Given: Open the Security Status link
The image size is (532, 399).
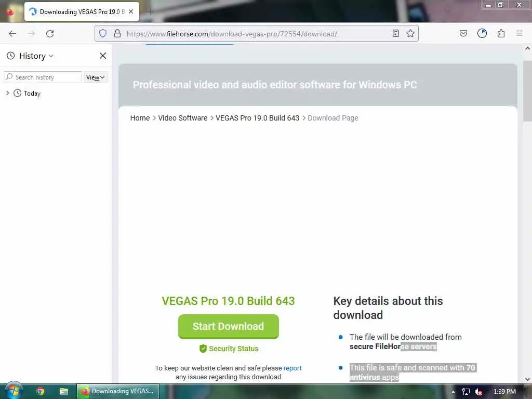Looking at the screenshot, I should tap(233, 349).
